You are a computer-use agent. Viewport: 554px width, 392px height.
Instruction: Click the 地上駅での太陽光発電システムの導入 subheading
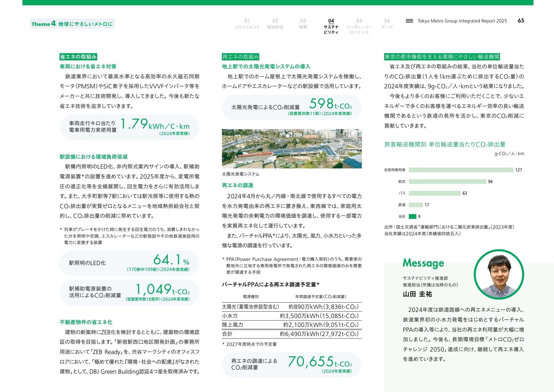click(266, 66)
